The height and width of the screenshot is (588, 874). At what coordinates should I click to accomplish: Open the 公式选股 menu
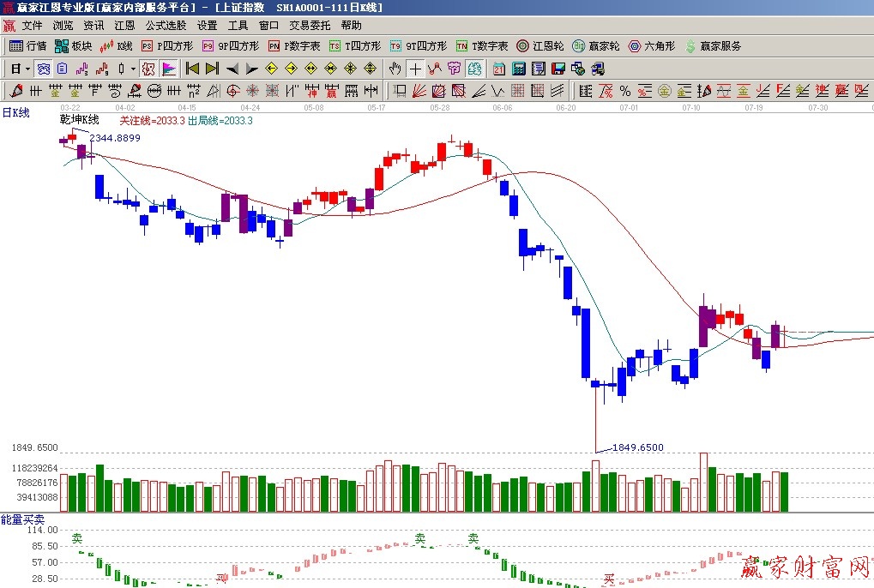165,26
